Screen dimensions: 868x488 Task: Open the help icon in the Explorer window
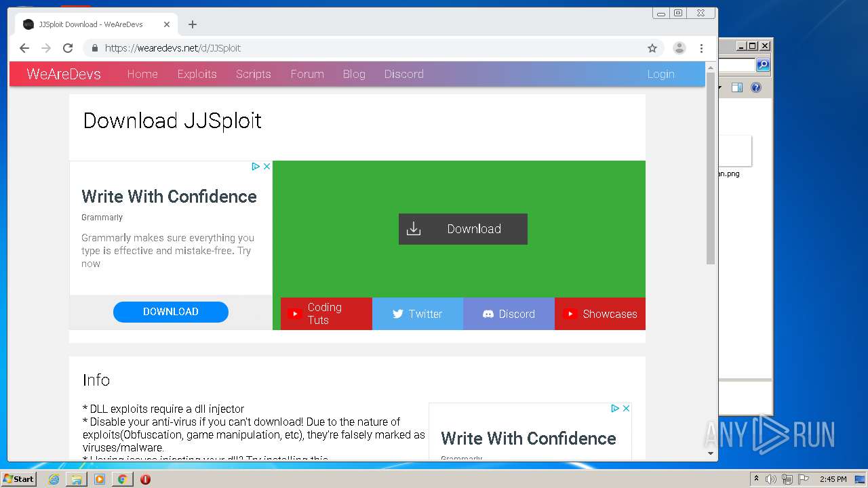click(756, 87)
